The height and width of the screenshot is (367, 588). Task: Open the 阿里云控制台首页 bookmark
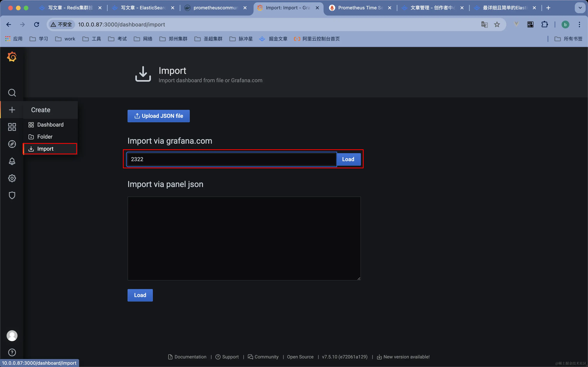pyautogui.click(x=317, y=39)
